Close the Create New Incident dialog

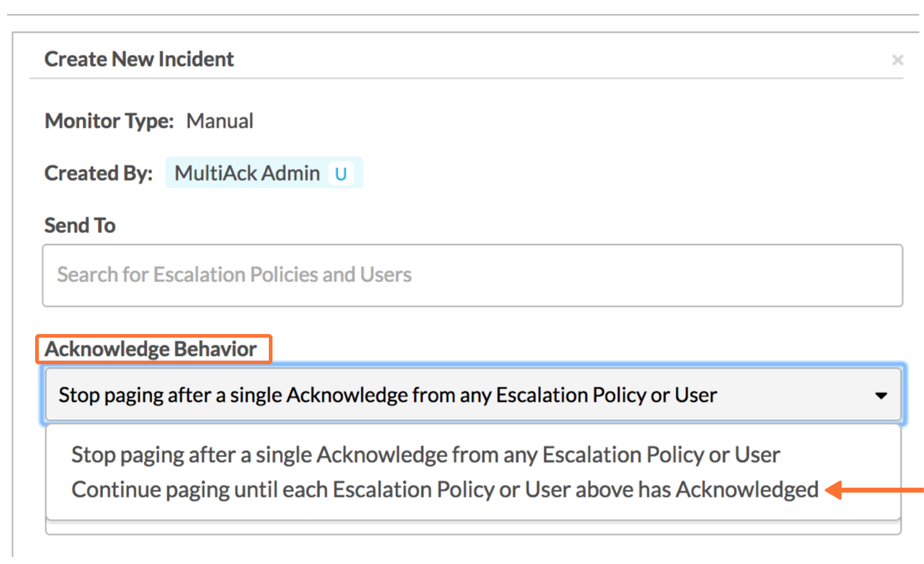coord(897,60)
